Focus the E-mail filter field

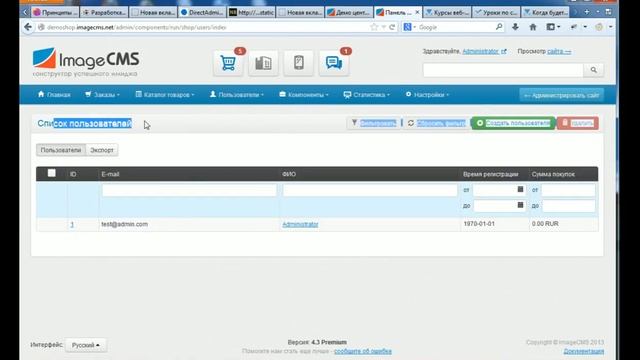[189, 190]
